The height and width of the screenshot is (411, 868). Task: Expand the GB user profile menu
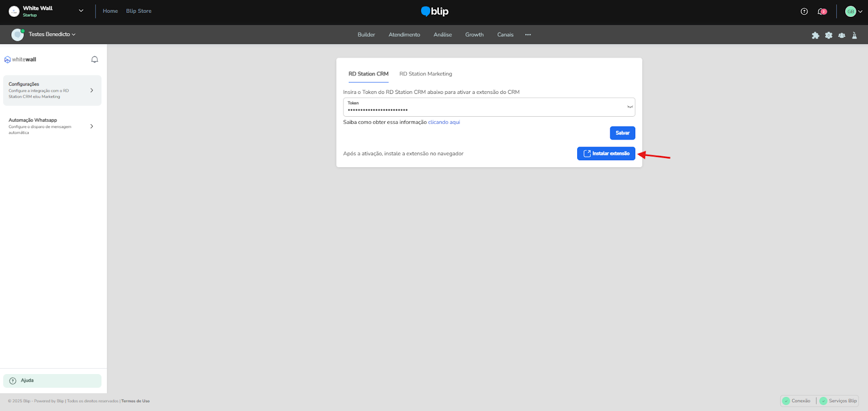(x=853, y=11)
